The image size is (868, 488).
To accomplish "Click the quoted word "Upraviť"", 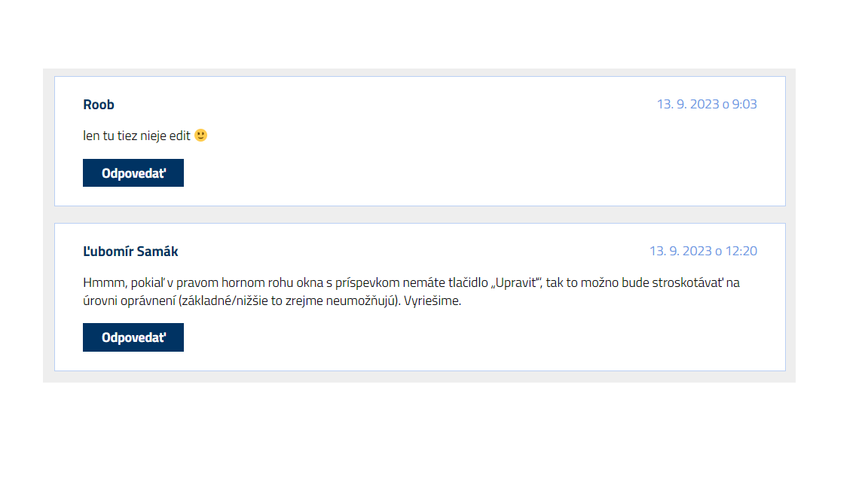I will (518, 283).
